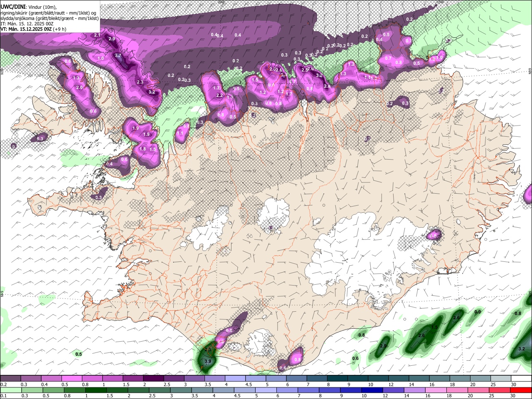Image resolution: width=532 pixels, height=399 pixels.
Task: Click the 'IT: Mán. 15. 12. 2025 00Z' line
Action: tap(27, 24)
